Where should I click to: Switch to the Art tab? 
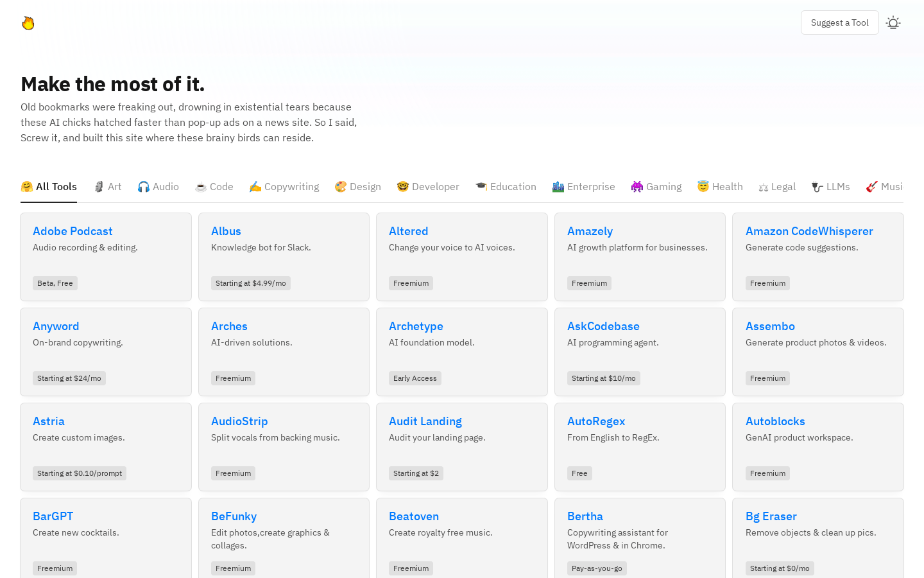tap(107, 187)
